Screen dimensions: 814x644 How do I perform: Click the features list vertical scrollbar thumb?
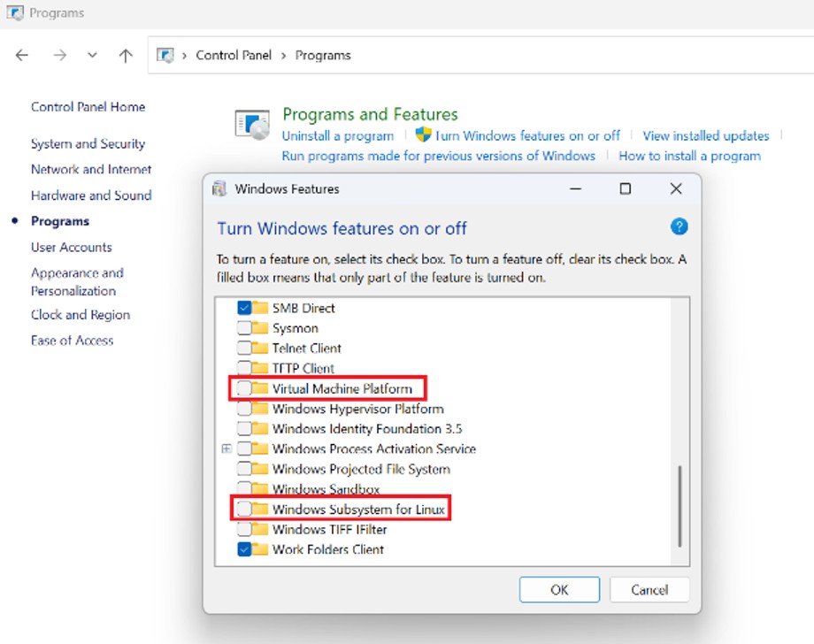point(680,506)
